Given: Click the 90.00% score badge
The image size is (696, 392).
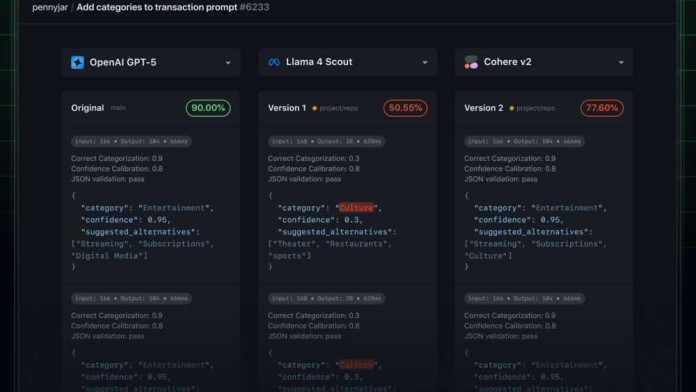Looking at the screenshot, I should click(x=208, y=108).
